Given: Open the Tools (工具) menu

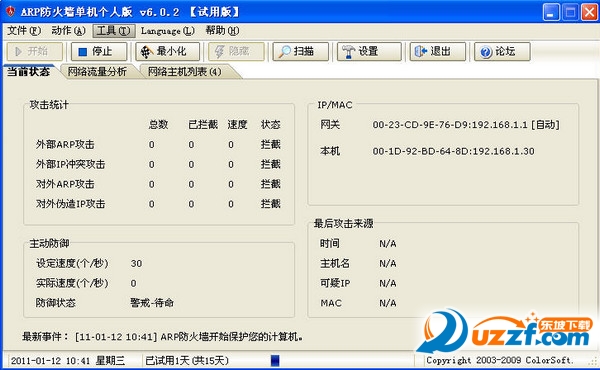Looking at the screenshot, I should (x=114, y=31).
